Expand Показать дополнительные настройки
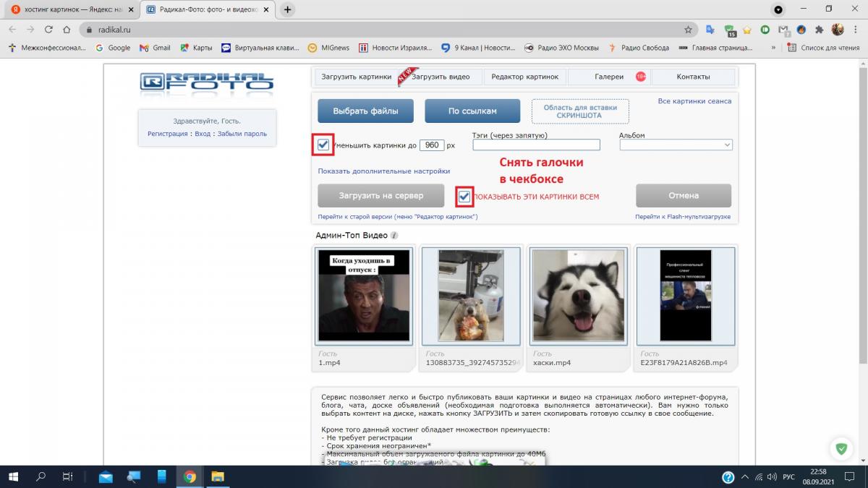The height and width of the screenshot is (488, 868). click(384, 171)
